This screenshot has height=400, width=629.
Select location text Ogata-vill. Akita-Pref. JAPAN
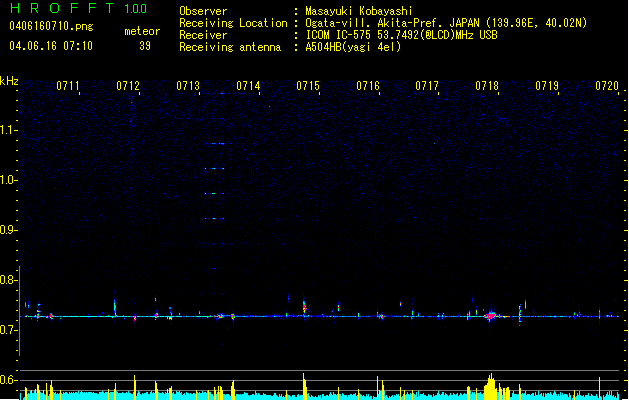pyautogui.click(x=392, y=23)
